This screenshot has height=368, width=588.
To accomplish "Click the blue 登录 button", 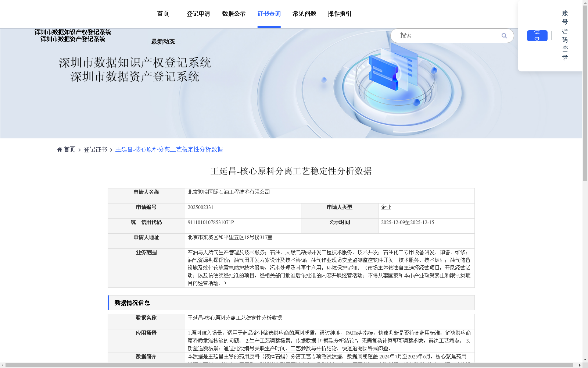I will 537,36.
